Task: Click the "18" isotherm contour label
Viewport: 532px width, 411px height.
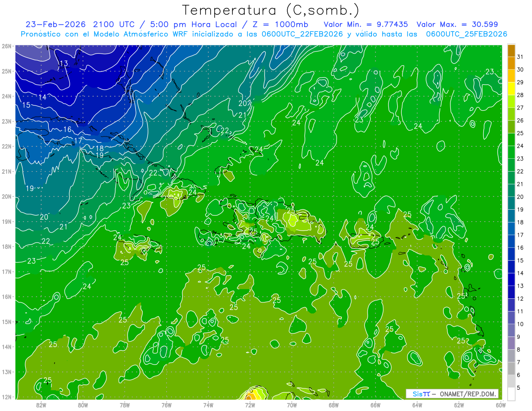Action: pyautogui.click(x=99, y=149)
